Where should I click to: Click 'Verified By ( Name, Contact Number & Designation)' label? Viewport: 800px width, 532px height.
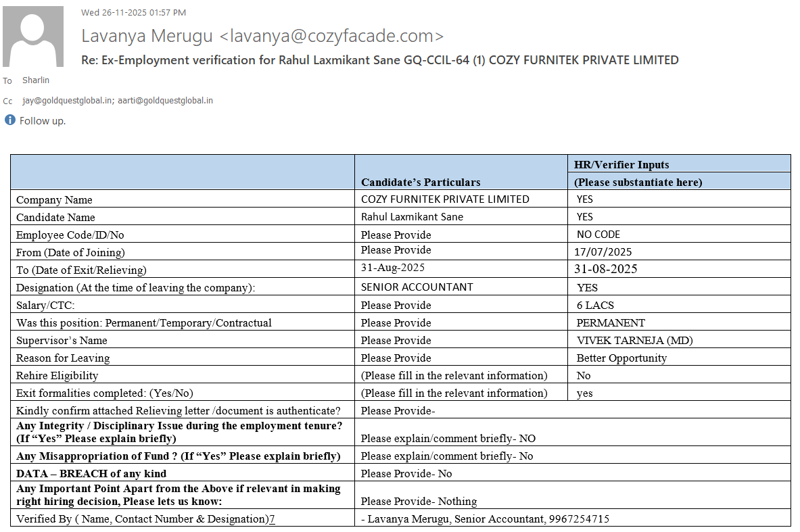coord(145,518)
